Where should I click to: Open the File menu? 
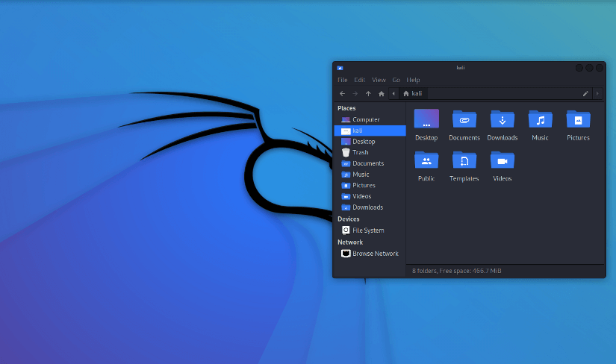[343, 80]
